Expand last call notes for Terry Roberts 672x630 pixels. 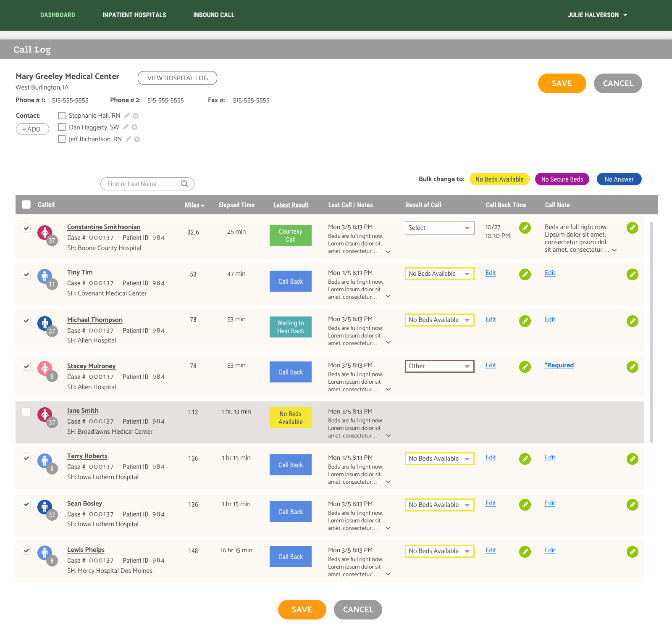point(388,482)
